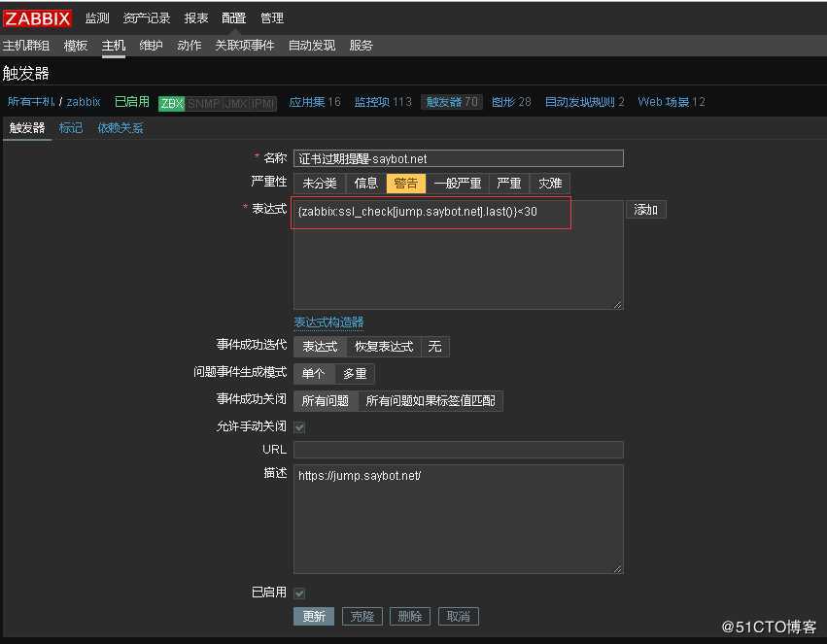
Task: Toggle the 已启用 checkbox
Action: pos(299,593)
